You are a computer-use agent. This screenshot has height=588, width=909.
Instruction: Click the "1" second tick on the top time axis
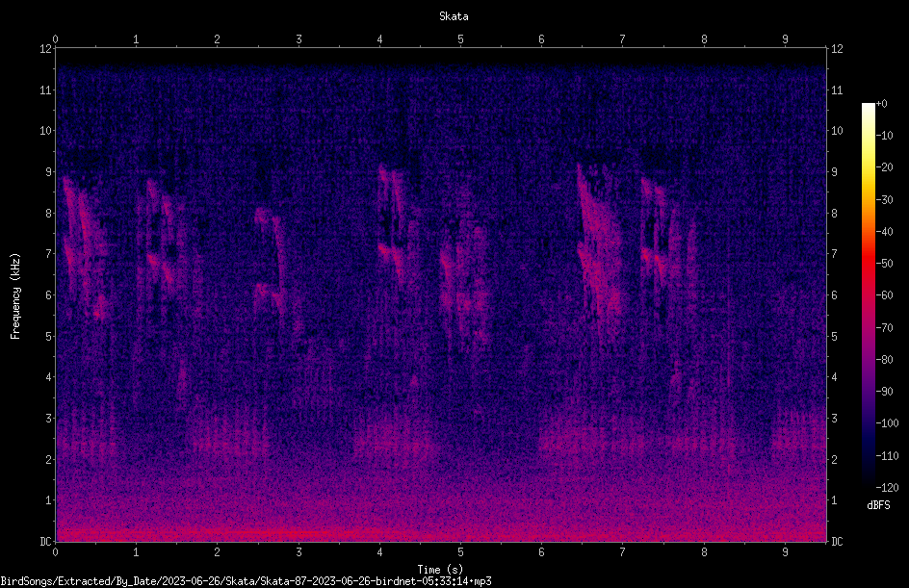[136, 39]
